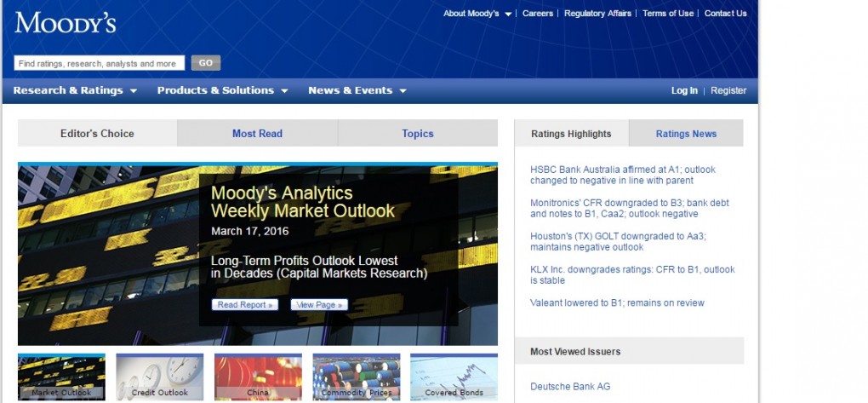
Task: Expand the Research & Ratings menu
Action: [x=75, y=90]
